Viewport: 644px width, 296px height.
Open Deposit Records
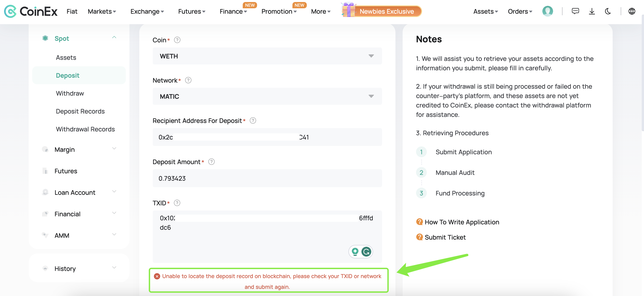coord(80,111)
